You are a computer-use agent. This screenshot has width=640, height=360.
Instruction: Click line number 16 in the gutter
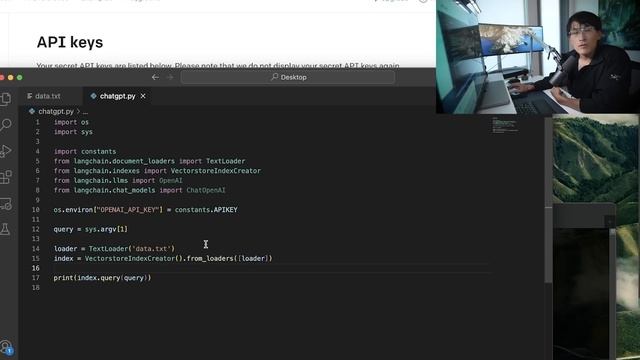point(36,268)
